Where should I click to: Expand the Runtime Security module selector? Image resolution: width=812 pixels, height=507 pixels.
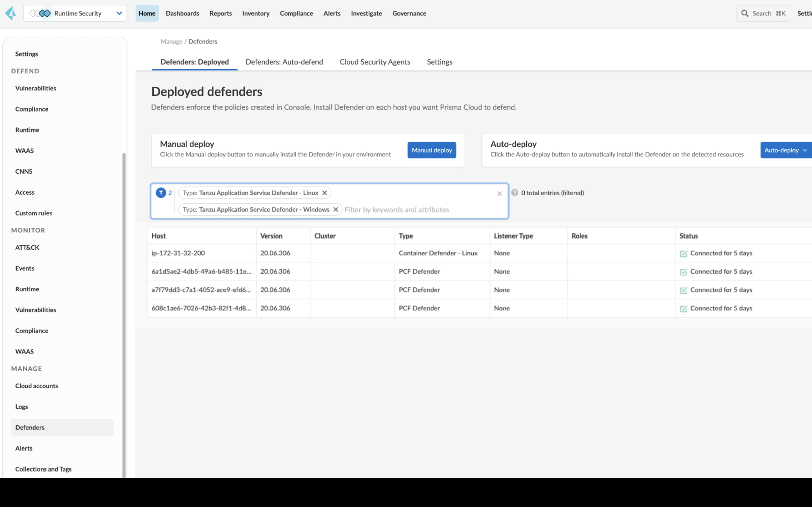coord(119,13)
